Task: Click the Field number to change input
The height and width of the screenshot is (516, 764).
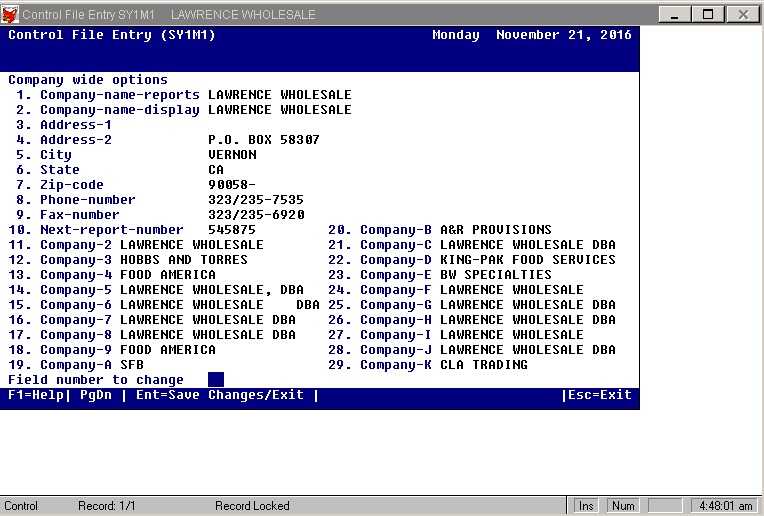Action: [x=216, y=380]
